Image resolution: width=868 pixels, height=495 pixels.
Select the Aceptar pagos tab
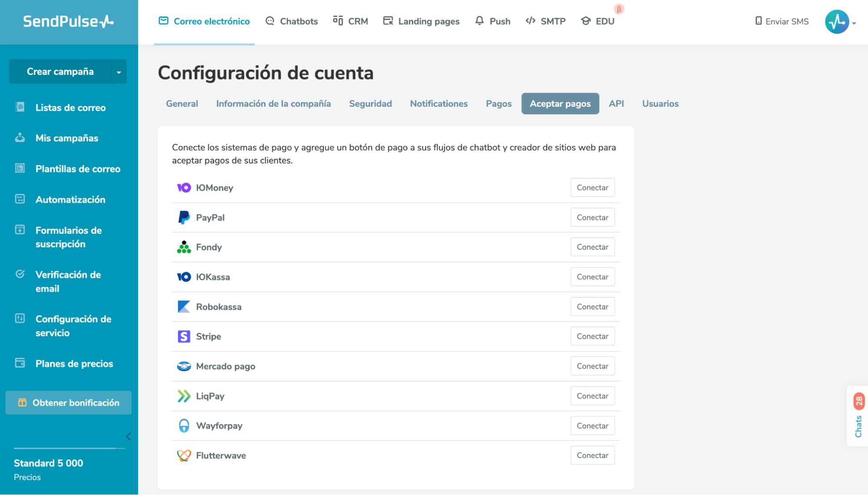[560, 104]
